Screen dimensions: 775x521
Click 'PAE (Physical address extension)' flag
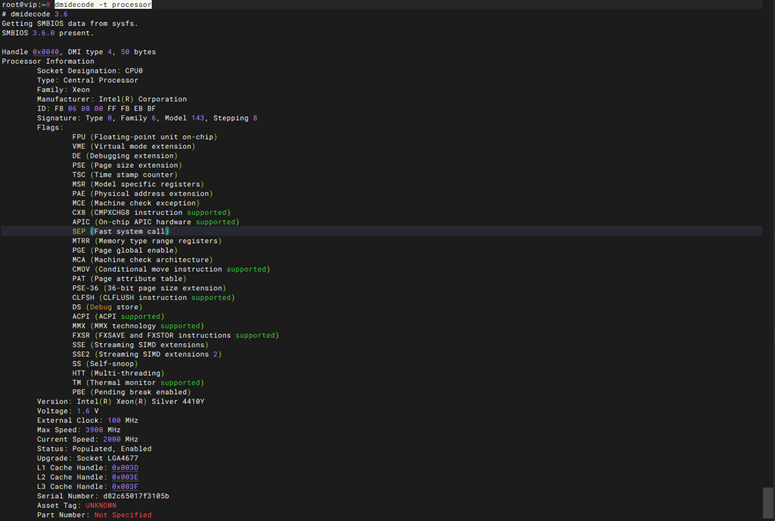(x=142, y=193)
